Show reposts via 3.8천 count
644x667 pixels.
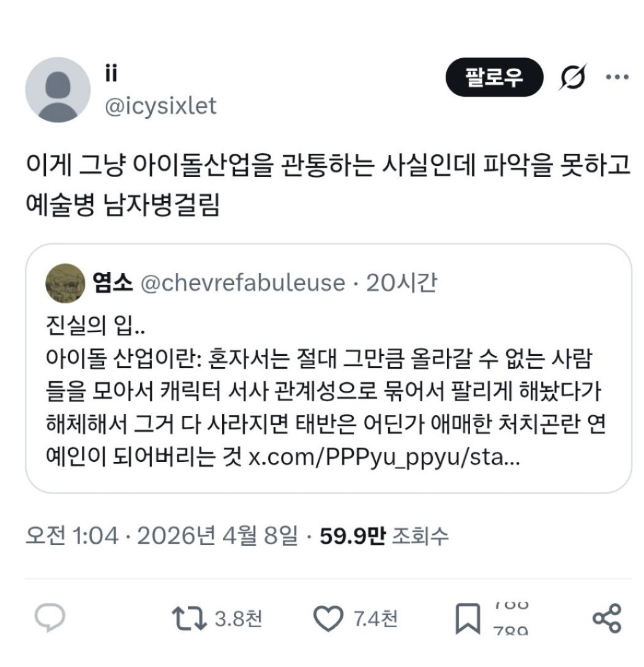pyautogui.click(x=238, y=619)
